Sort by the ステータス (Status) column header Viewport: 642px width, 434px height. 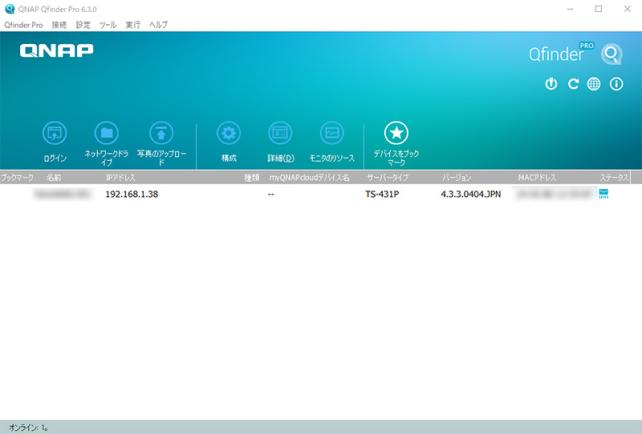614,178
